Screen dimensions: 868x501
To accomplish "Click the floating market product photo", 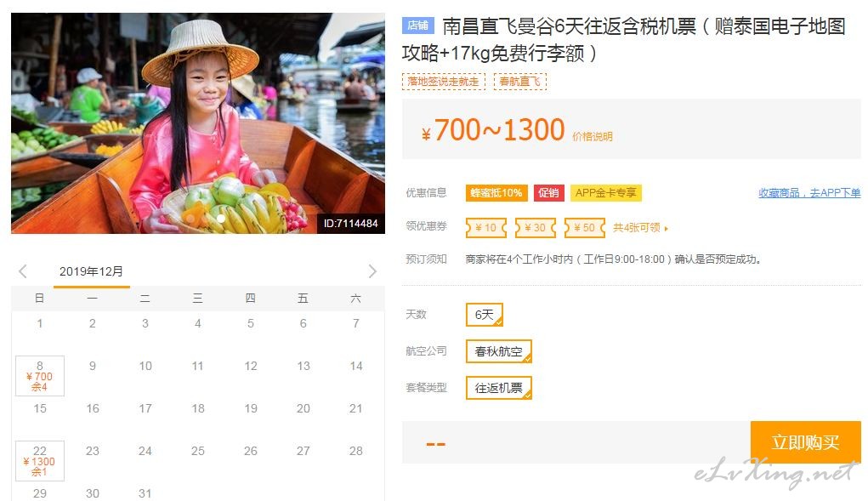I will [x=198, y=122].
